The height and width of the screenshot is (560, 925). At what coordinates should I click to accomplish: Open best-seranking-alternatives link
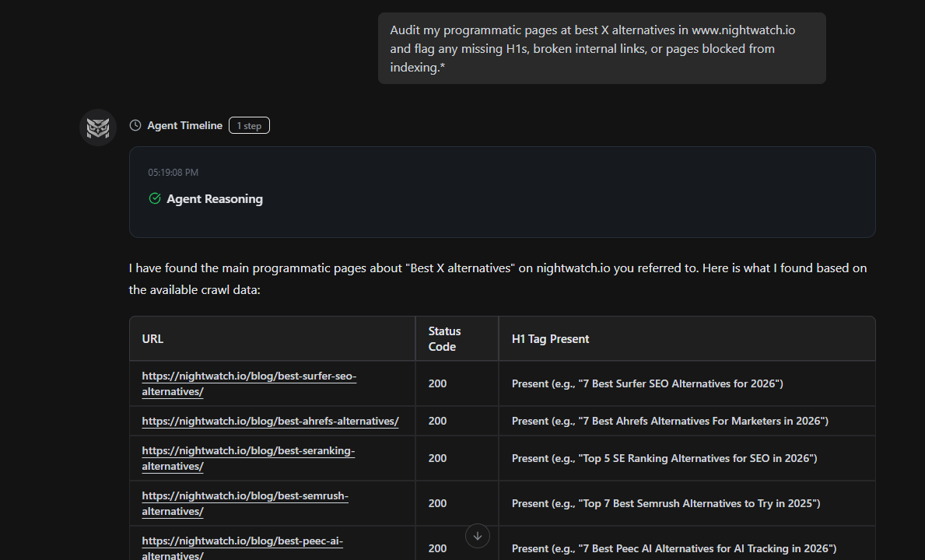pos(248,458)
